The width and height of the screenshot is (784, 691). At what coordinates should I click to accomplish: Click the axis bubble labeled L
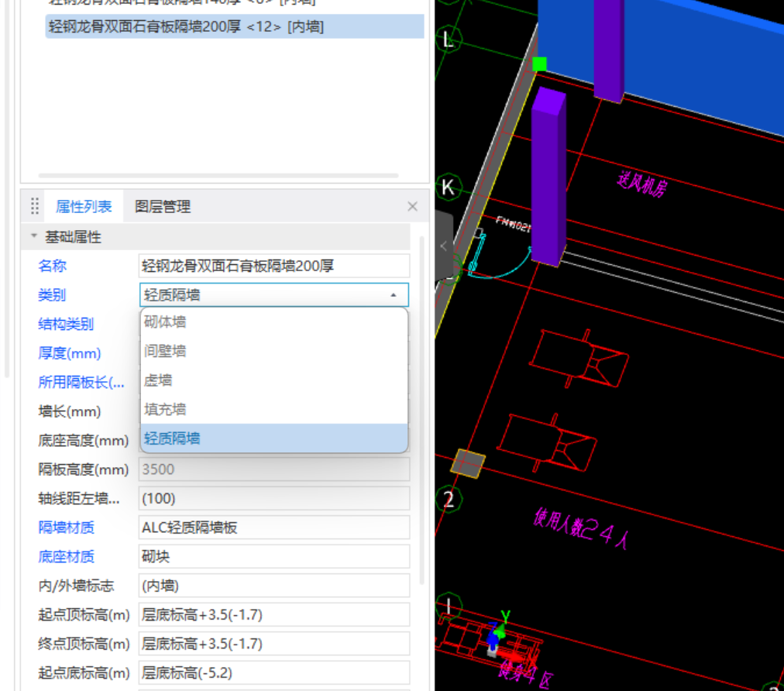click(x=449, y=40)
